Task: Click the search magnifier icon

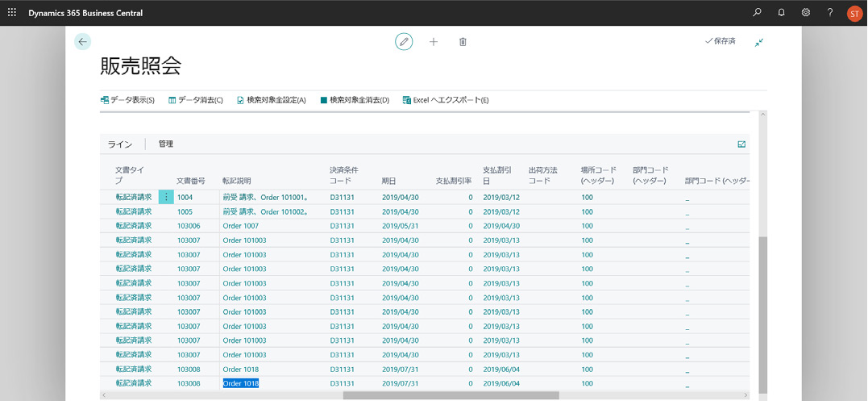Action: tap(757, 13)
